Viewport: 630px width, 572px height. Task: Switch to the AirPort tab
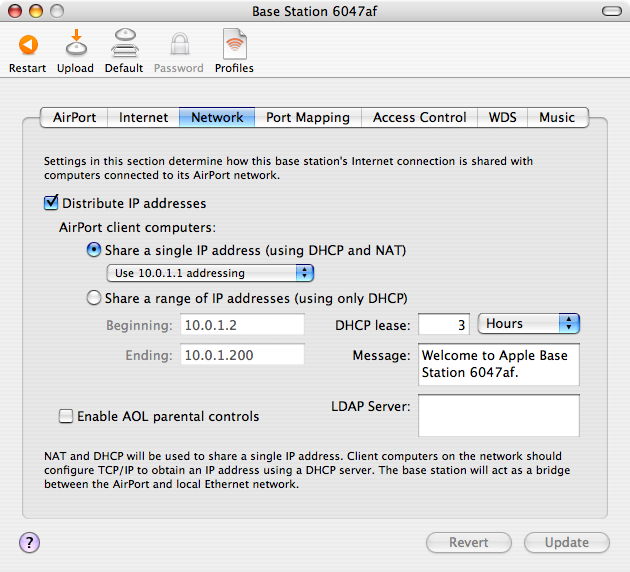(x=74, y=117)
